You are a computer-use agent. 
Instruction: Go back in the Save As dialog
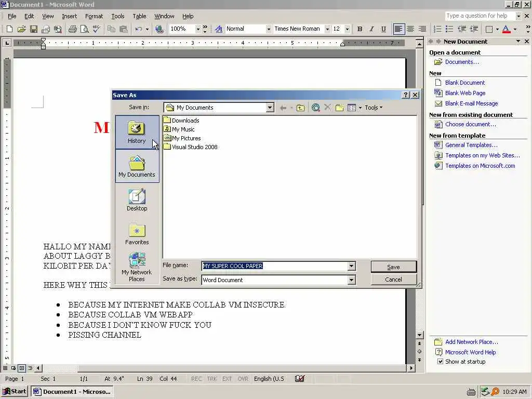(x=283, y=108)
